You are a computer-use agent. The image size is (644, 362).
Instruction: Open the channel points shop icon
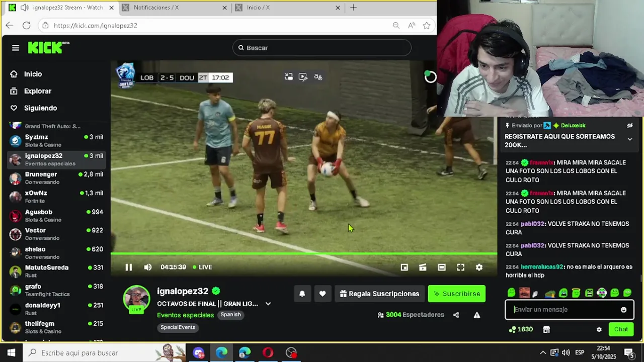click(546, 329)
